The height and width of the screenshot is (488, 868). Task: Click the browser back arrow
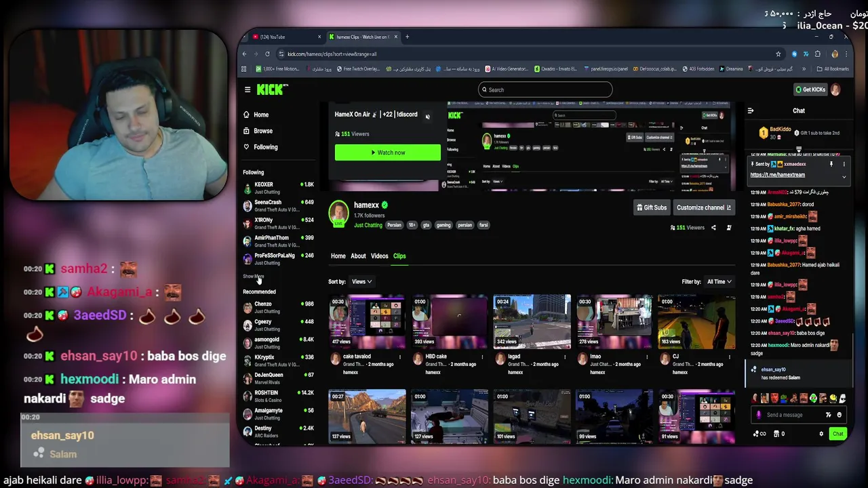(245, 54)
